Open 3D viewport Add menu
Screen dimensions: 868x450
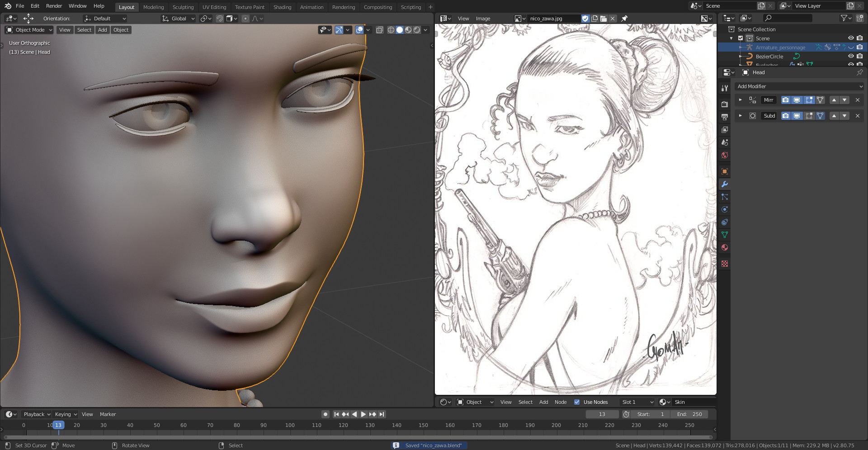click(103, 30)
